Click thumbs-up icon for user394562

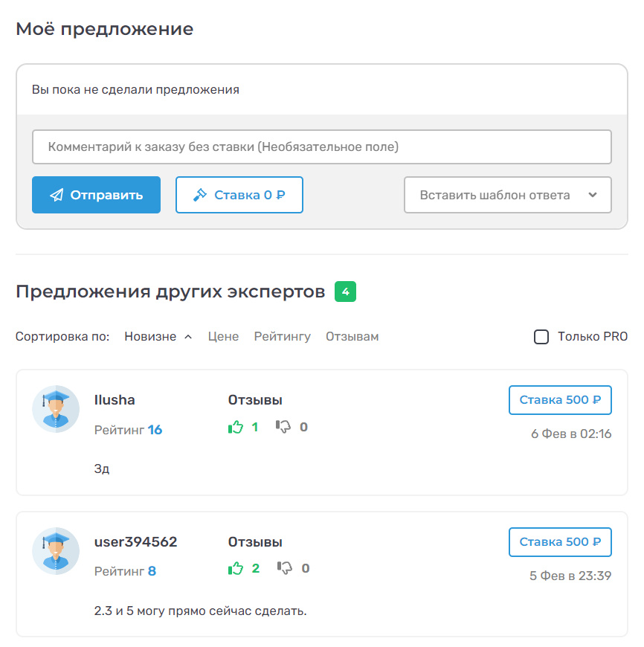(236, 569)
